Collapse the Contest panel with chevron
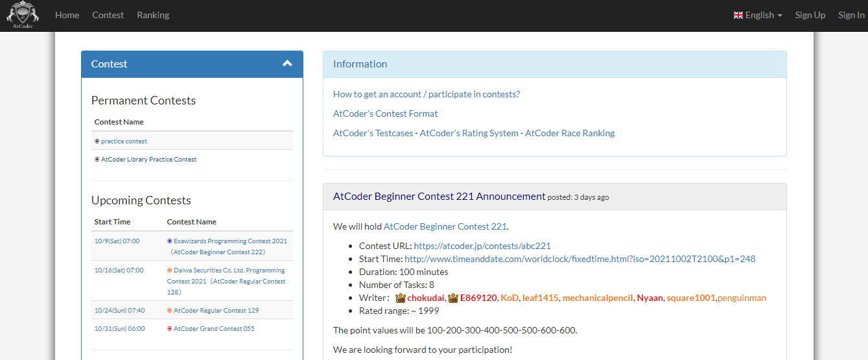The width and height of the screenshot is (868, 360). click(x=287, y=64)
